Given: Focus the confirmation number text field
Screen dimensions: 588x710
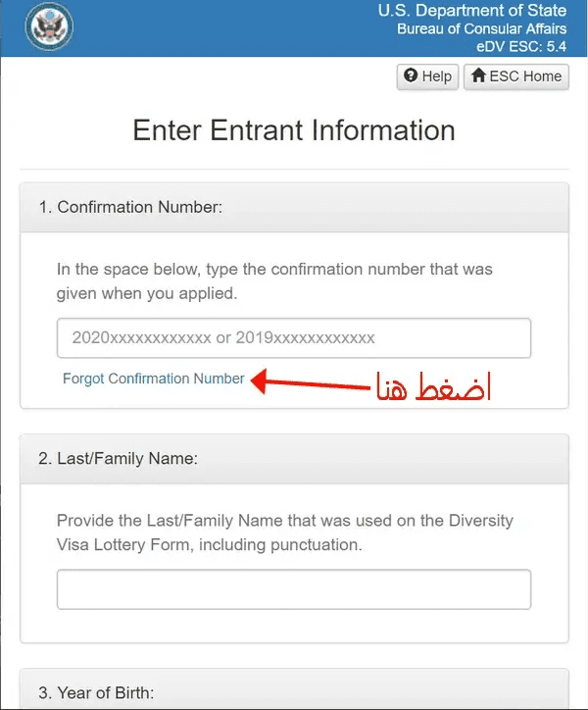Looking at the screenshot, I should click(x=293, y=337).
